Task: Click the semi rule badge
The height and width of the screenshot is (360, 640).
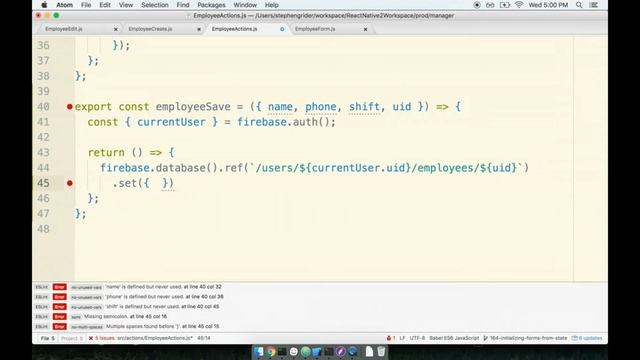Action: pos(76,317)
